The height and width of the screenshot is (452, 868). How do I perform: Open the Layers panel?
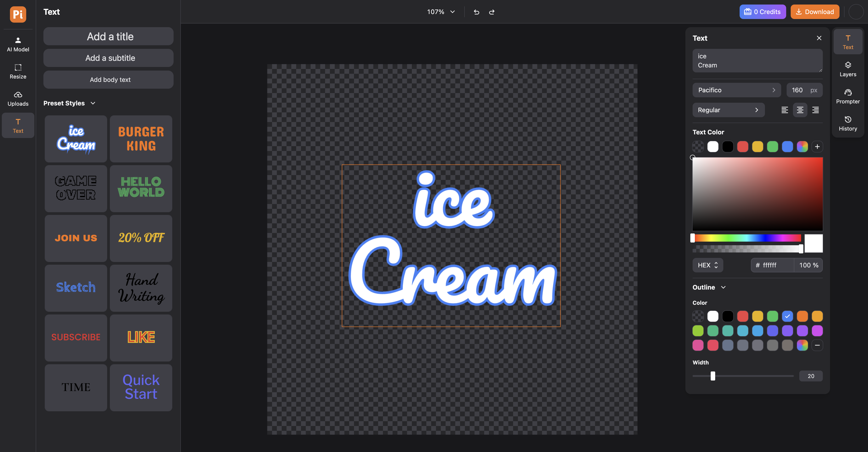847,69
